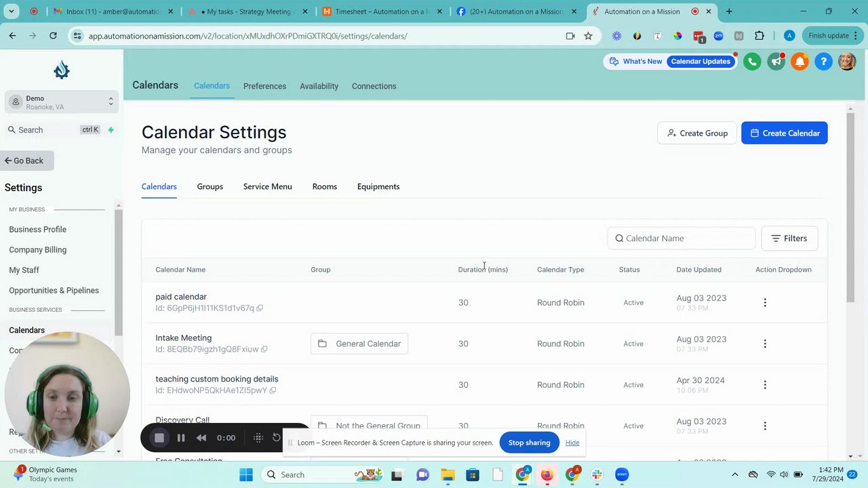868x488 pixels.
Task: Open File Explorer from the taskbar
Action: coord(448,474)
